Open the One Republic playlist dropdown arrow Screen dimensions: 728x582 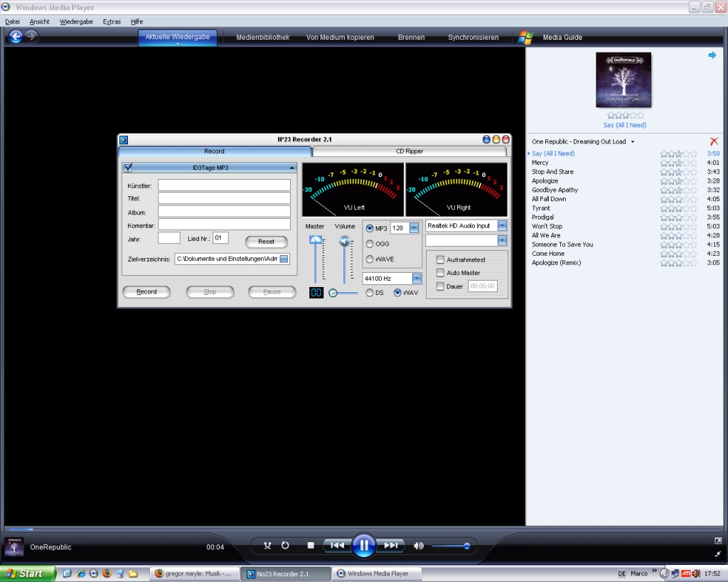pos(632,141)
